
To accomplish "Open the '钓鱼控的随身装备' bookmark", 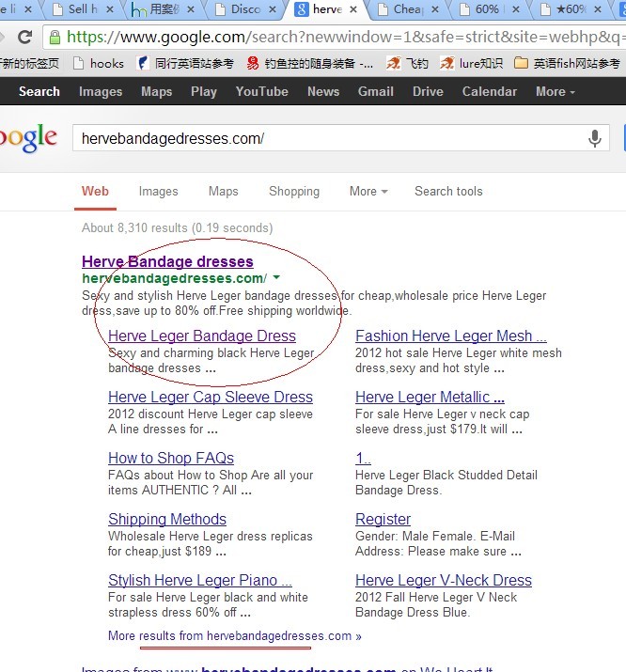I will 310,64.
